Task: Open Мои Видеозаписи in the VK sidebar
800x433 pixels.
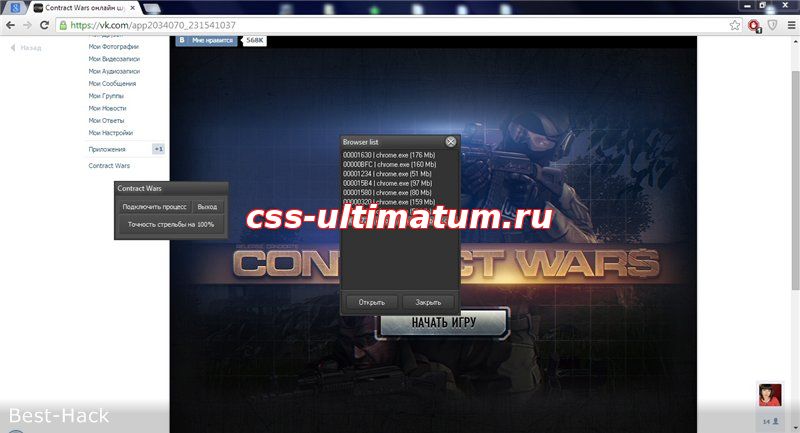Action: click(x=114, y=59)
